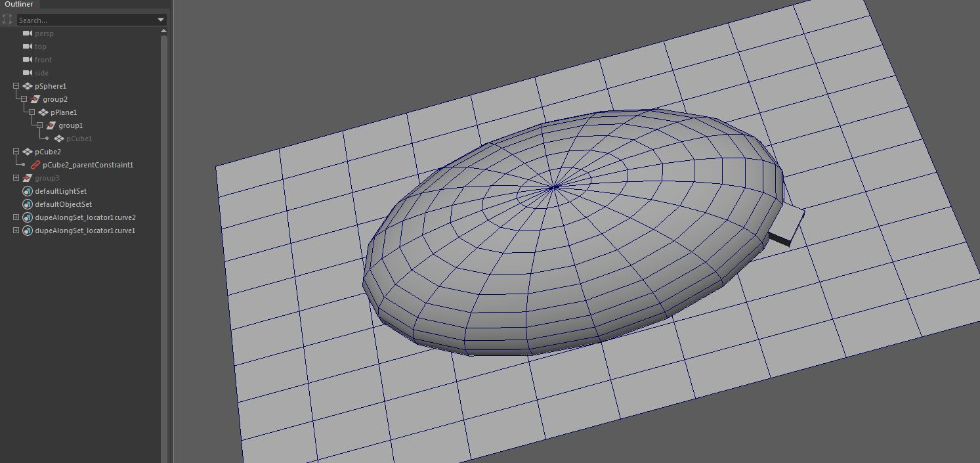This screenshot has height=463, width=980.
Task: Select the defaultLightSet set icon
Action: [x=26, y=190]
